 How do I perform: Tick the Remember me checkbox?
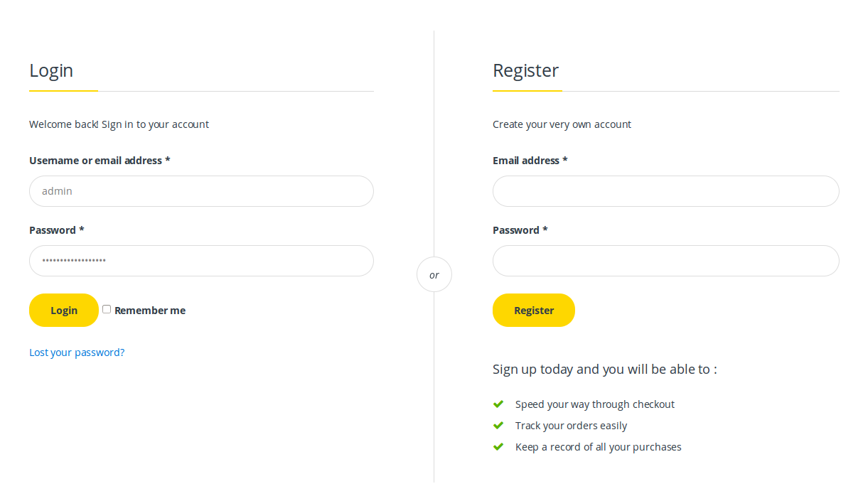pos(107,309)
